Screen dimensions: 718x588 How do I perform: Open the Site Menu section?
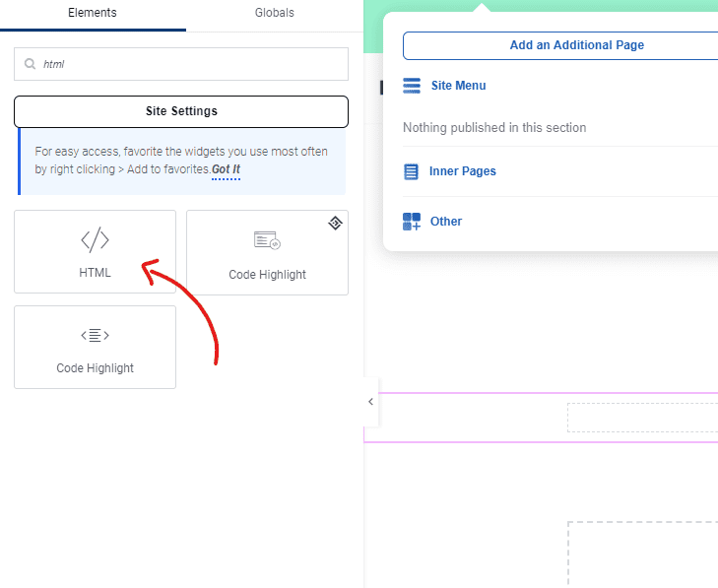click(x=458, y=86)
